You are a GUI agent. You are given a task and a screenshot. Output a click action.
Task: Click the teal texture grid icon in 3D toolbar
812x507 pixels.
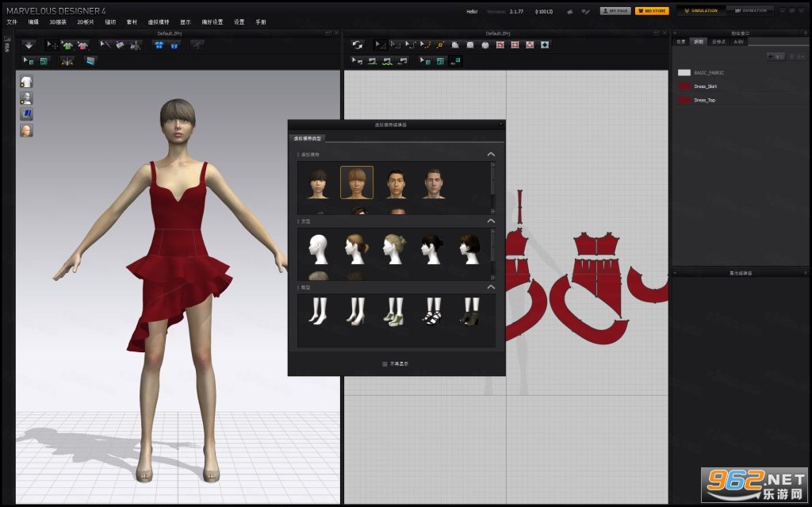44,61
